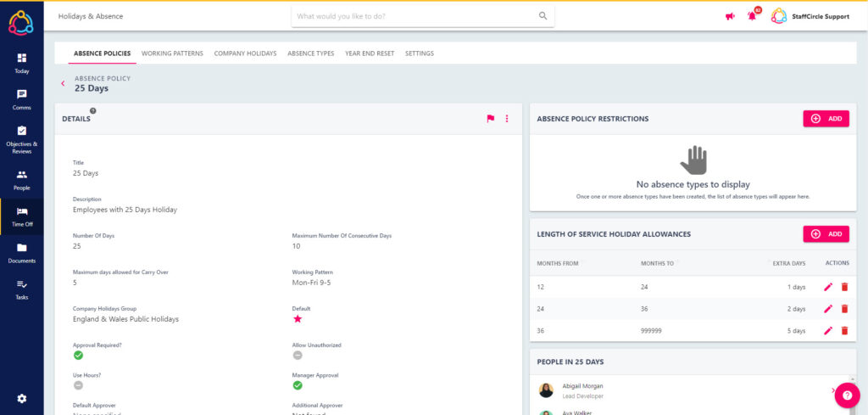Switch to Absence Types tab
This screenshot has width=868, height=415.
pyautogui.click(x=310, y=53)
